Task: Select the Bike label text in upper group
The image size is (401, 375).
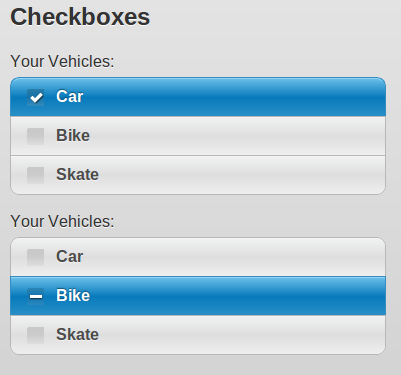Action: [x=73, y=136]
